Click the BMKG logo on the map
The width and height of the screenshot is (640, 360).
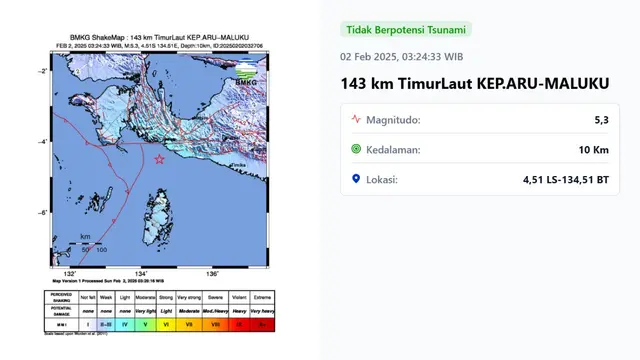(246, 72)
